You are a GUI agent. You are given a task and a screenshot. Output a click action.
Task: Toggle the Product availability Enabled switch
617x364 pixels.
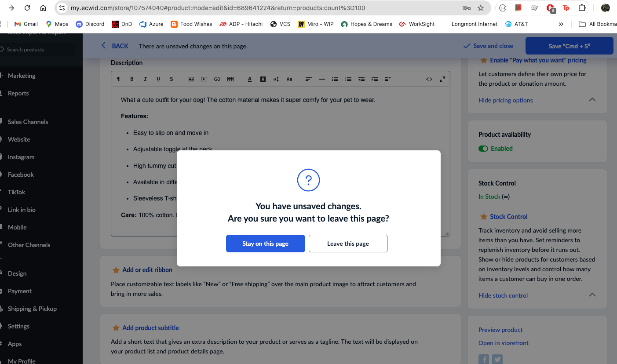[483, 149]
